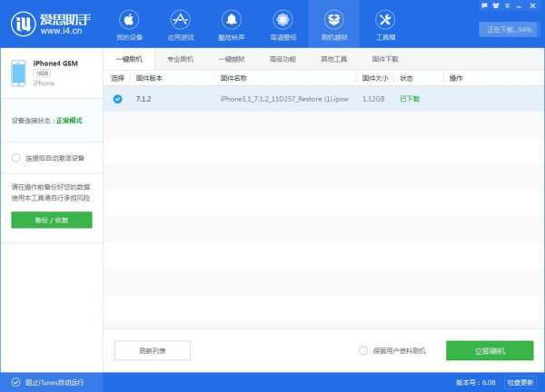This screenshot has width=545, height=392.
Task: Open the skin (shirt) icon in title bar
Action: coord(496,5)
